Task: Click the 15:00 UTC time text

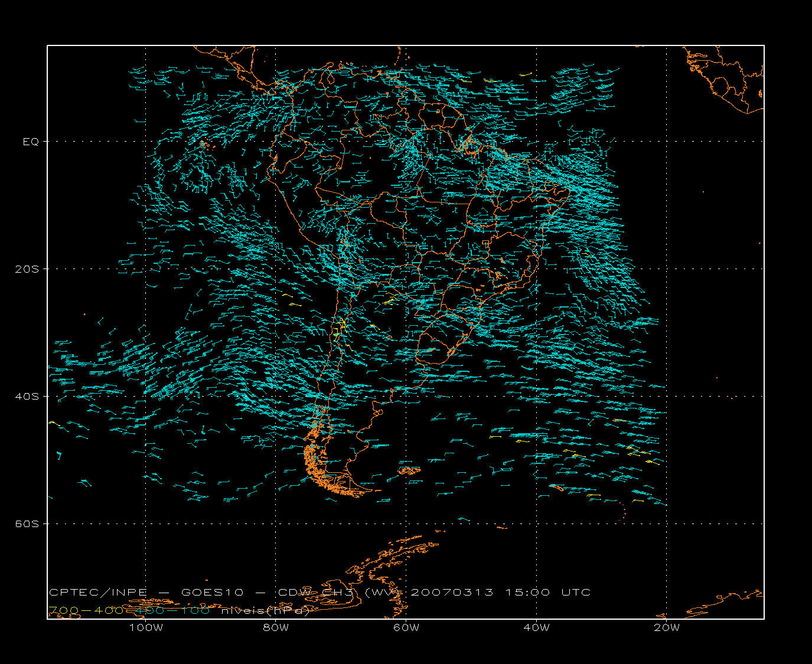Action: [547, 593]
